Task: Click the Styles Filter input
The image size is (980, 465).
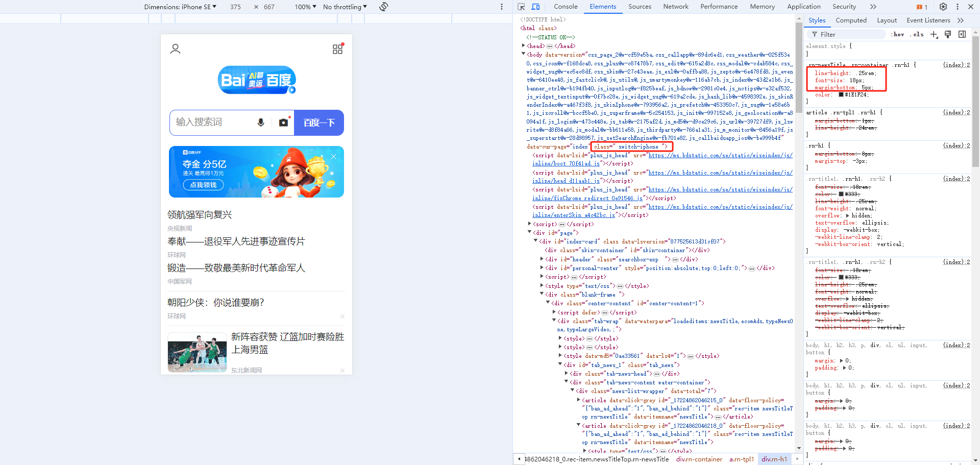Action: click(847, 34)
